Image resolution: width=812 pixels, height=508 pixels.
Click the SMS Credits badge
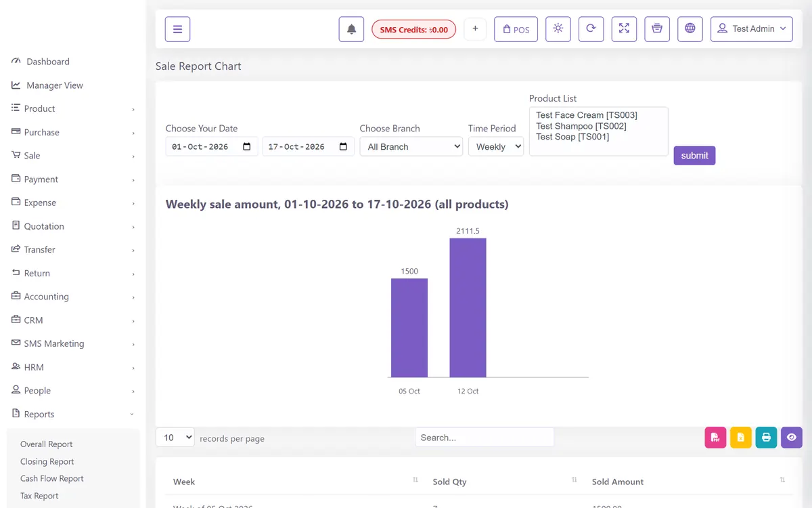point(414,30)
